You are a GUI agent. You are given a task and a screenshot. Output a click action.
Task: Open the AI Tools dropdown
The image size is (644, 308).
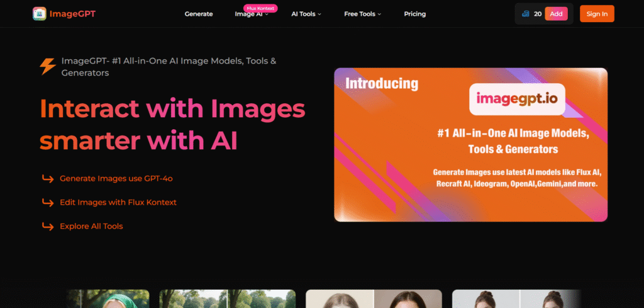coord(306,14)
